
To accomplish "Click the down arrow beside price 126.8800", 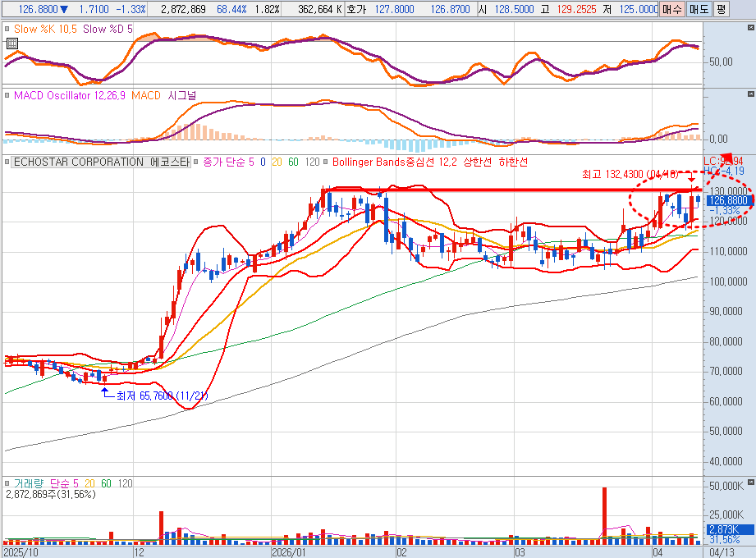I will point(65,8).
